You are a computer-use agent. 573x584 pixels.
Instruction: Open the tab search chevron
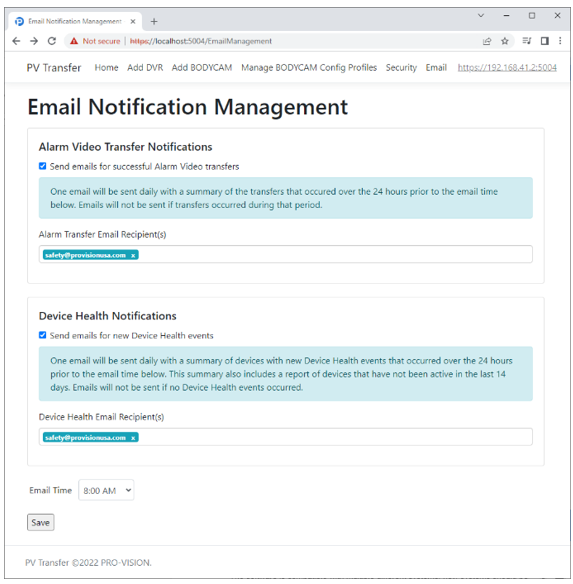[481, 16]
